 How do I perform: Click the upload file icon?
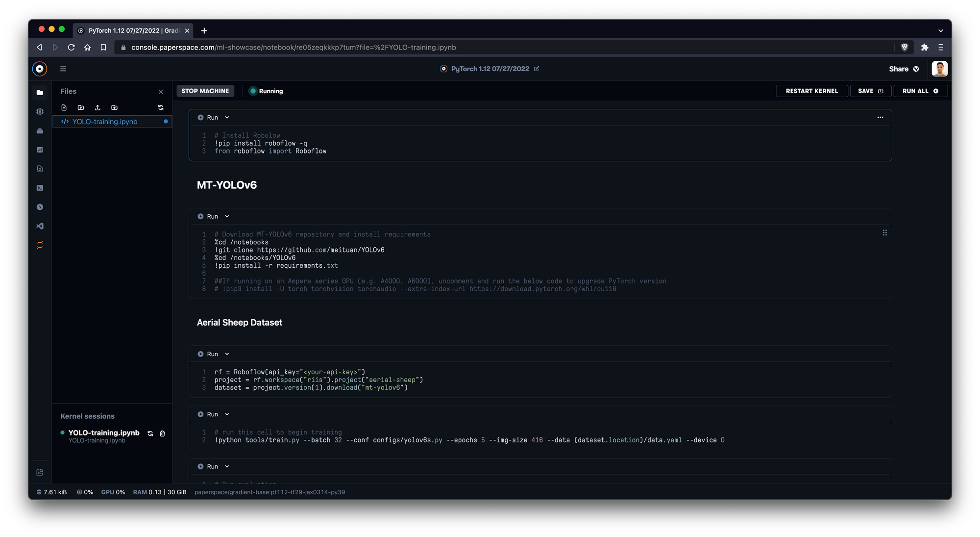98,107
